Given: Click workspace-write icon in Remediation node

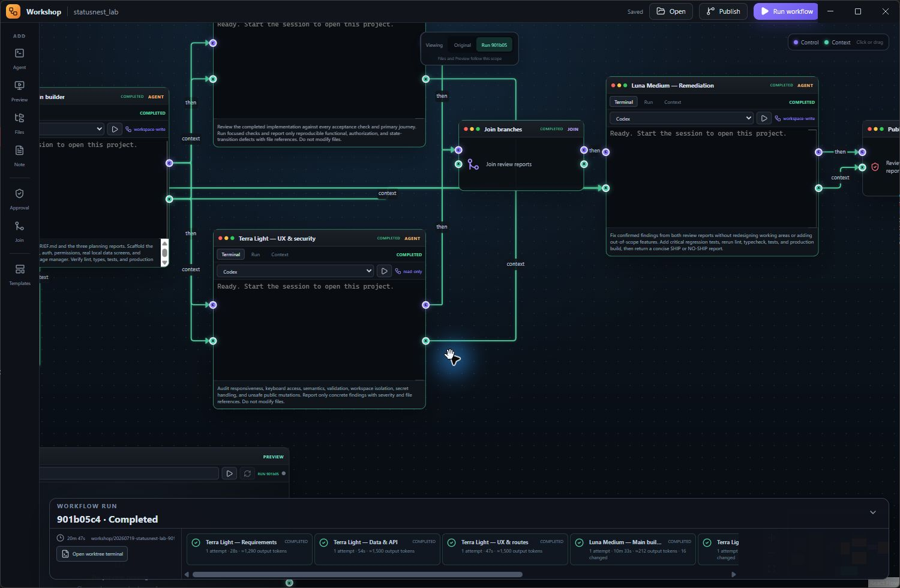Looking at the screenshot, I should 778,118.
